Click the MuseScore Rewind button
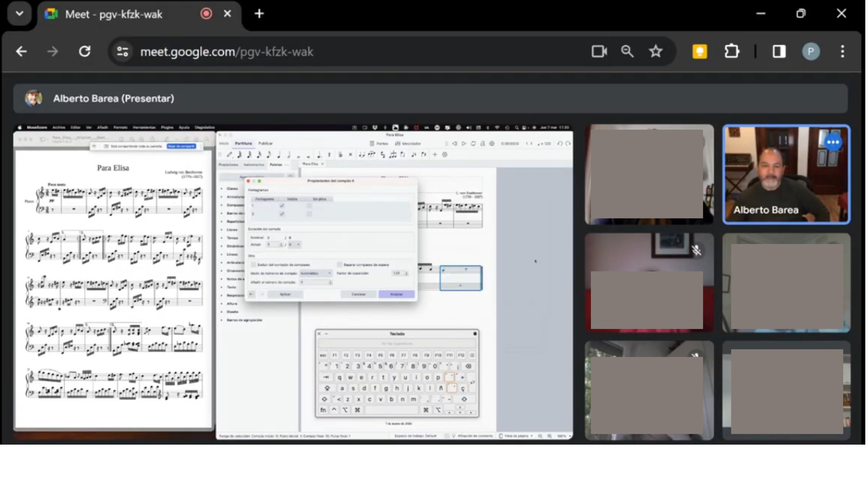The width and height of the screenshot is (868, 488). (454, 144)
